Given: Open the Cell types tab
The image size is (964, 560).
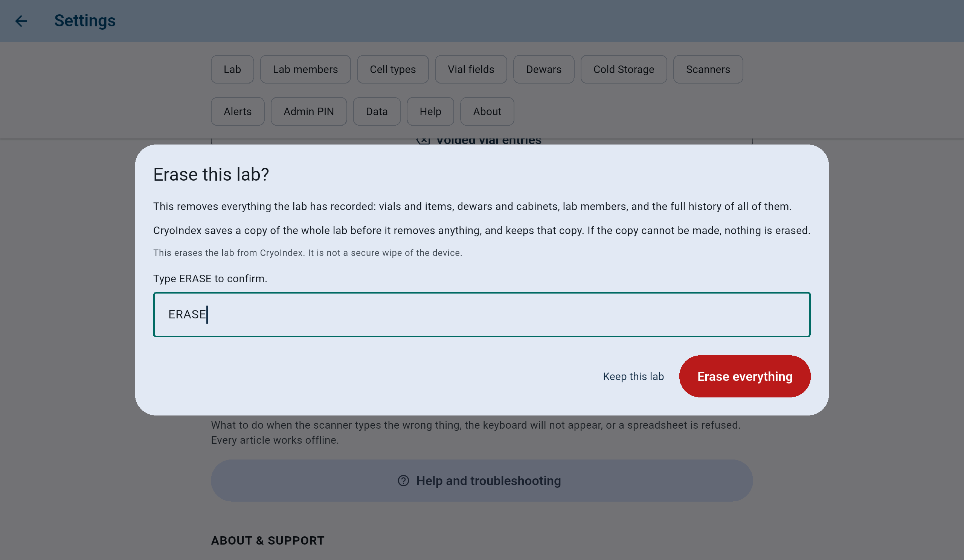Looking at the screenshot, I should click(392, 69).
